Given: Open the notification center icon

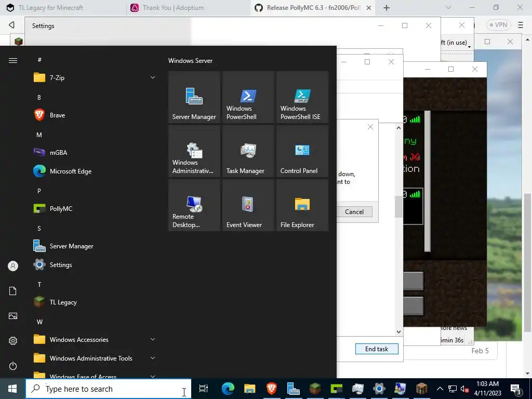Looking at the screenshot, I should [x=516, y=389].
